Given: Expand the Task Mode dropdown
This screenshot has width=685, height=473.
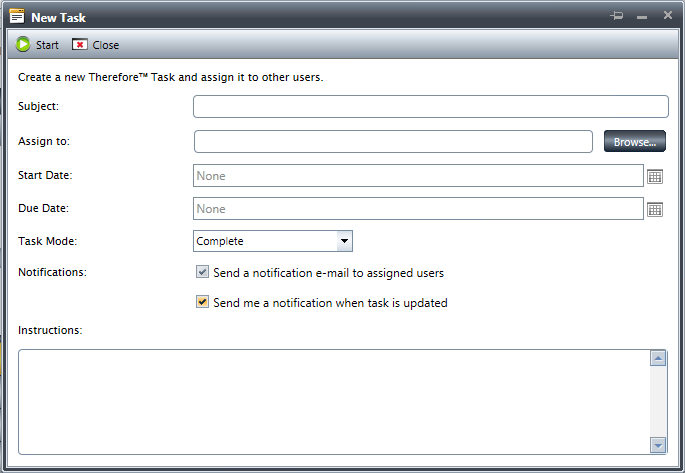Looking at the screenshot, I should [x=343, y=241].
